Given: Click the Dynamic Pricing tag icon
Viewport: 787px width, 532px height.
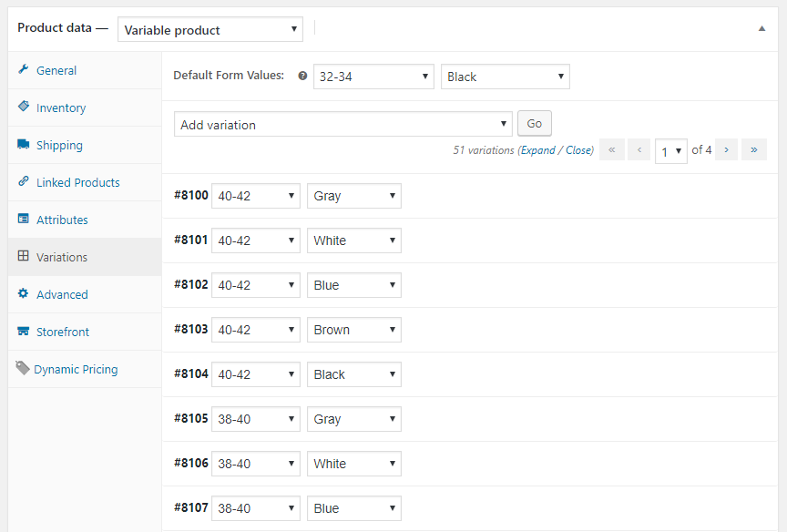Looking at the screenshot, I should [22, 368].
